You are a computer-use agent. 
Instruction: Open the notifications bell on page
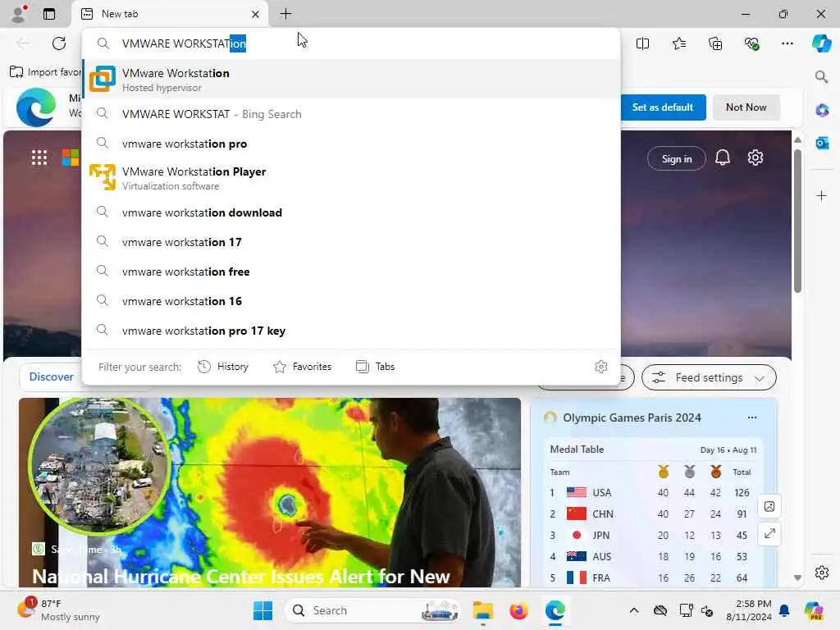tap(723, 157)
